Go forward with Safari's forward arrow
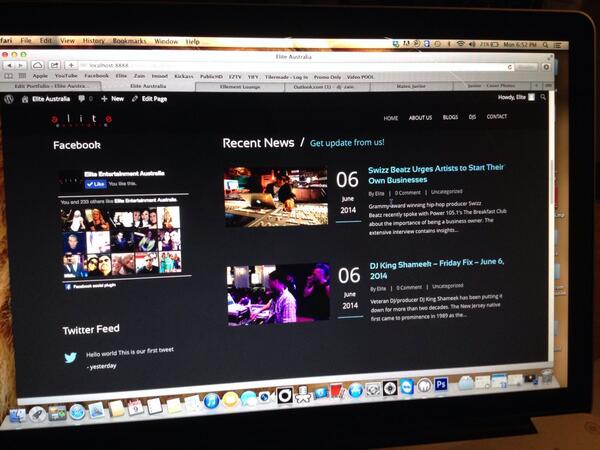Viewport: 600px width, 450px height. coord(21,65)
